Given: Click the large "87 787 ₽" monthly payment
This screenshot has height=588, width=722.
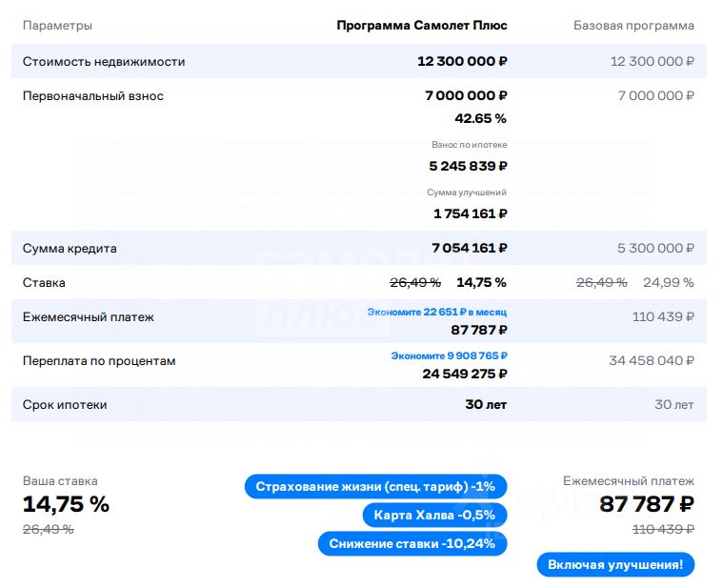Looking at the screenshot, I should pos(647,504).
